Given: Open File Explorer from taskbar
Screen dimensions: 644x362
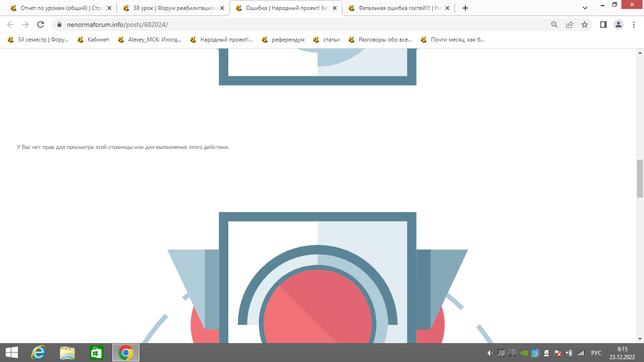Looking at the screenshot, I should [x=67, y=353].
